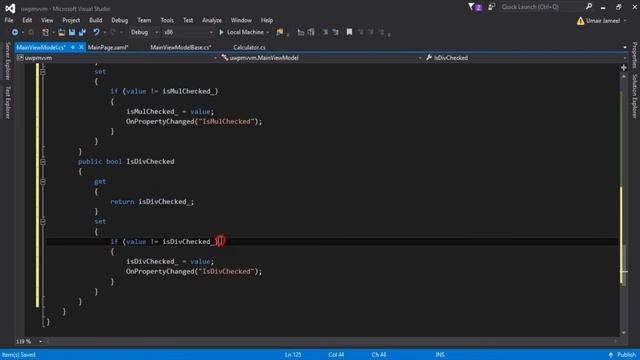This screenshot has height=360, width=640.
Task: Undo the last edit with the Undo icon
Action: 96,32
